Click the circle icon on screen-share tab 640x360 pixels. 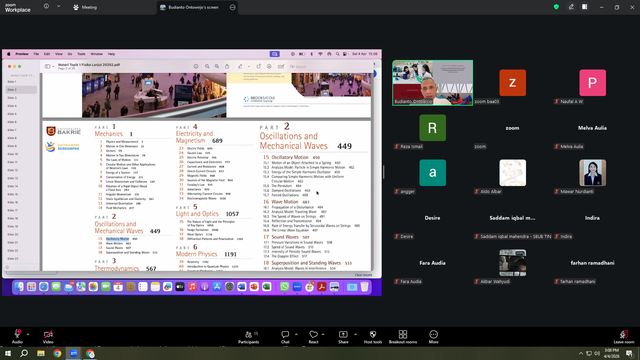coord(233,7)
